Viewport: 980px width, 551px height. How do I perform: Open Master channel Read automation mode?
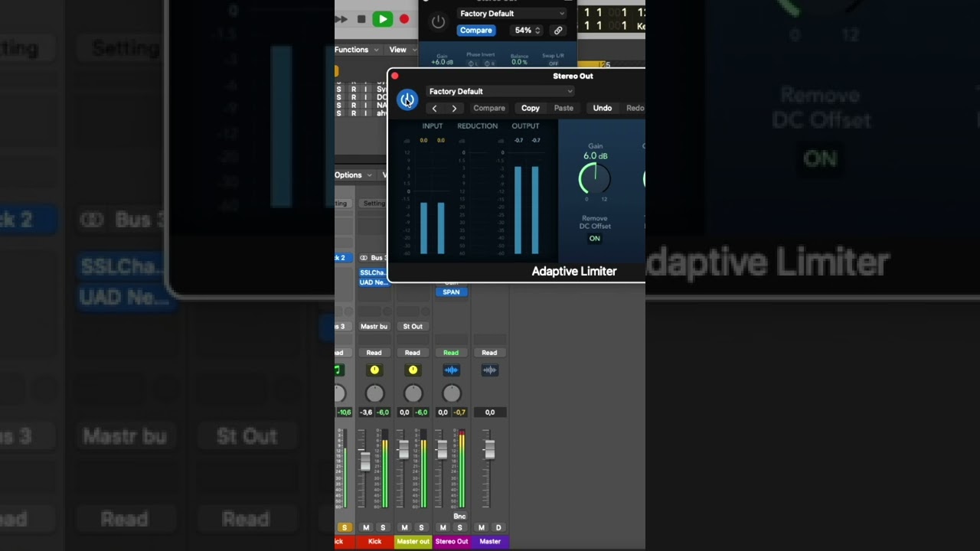489,353
